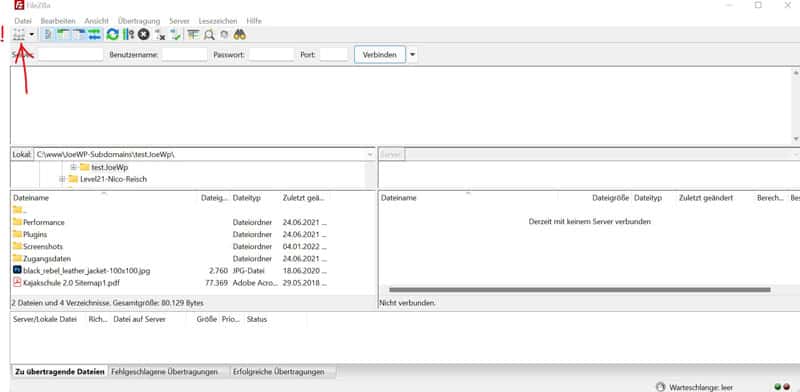Expand the Level21-Nico-Reisch folder node

pos(62,179)
